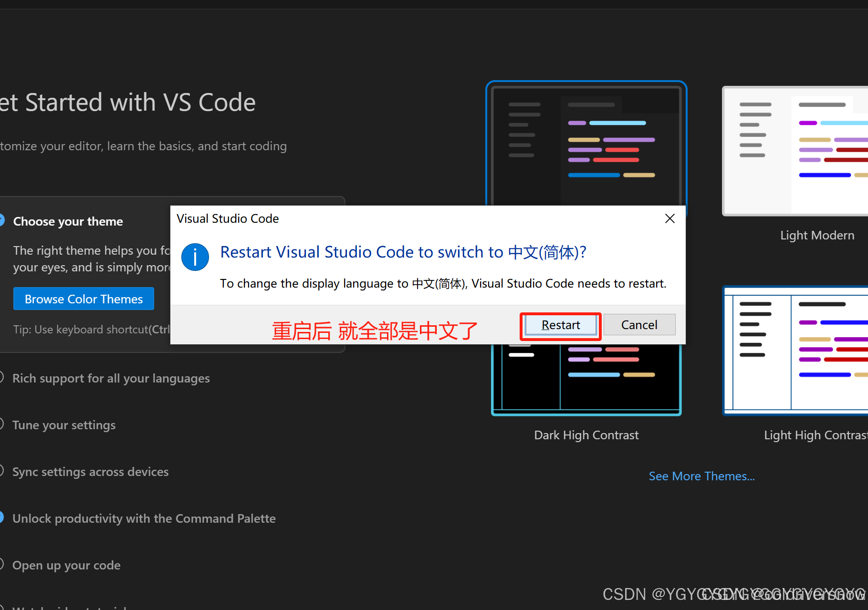This screenshot has width=868, height=610.
Task: Select the Dark High Contrast theme thumbnail
Action: tap(586, 380)
